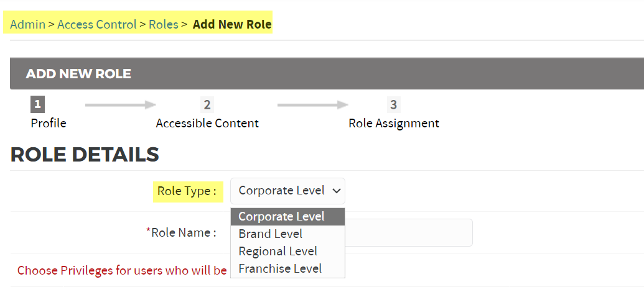Focus the Role Name text field
The image size is (644, 287).
409,232
